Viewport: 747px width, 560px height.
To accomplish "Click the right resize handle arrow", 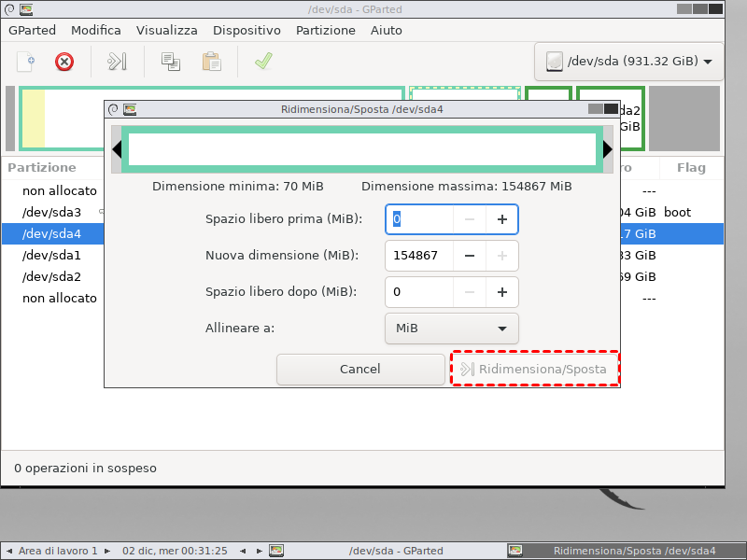I will (x=608, y=149).
